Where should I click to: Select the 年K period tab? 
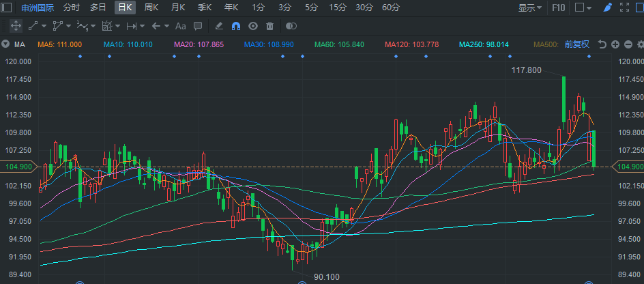pos(231,7)
